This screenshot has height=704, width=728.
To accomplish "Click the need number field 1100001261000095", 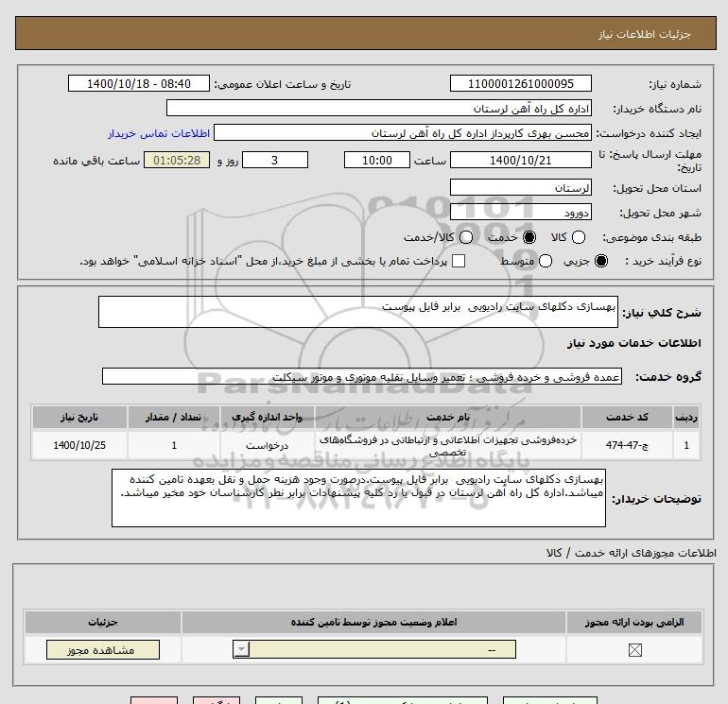I will tap(520, 83).
